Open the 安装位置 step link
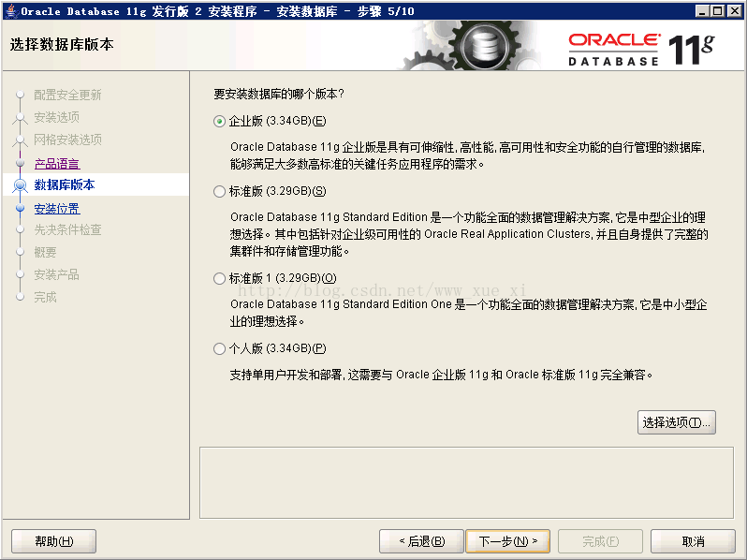Screen dimensions: 747x560 (57, 209)
